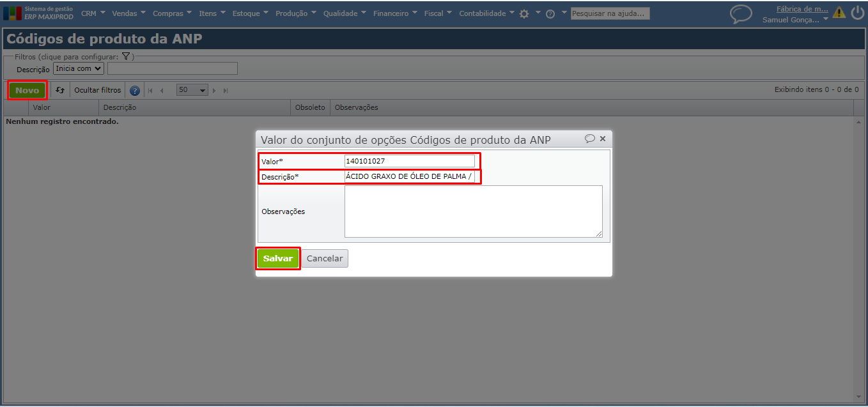Close the Valor do conjunto dialog
This screenshot has height=407, width=868.
tap(603, 138)
